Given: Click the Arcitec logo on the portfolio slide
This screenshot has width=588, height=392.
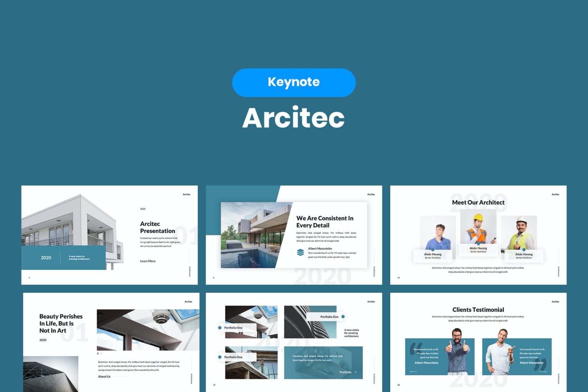Looking at the screenshot, I should [x=370, y=302].
